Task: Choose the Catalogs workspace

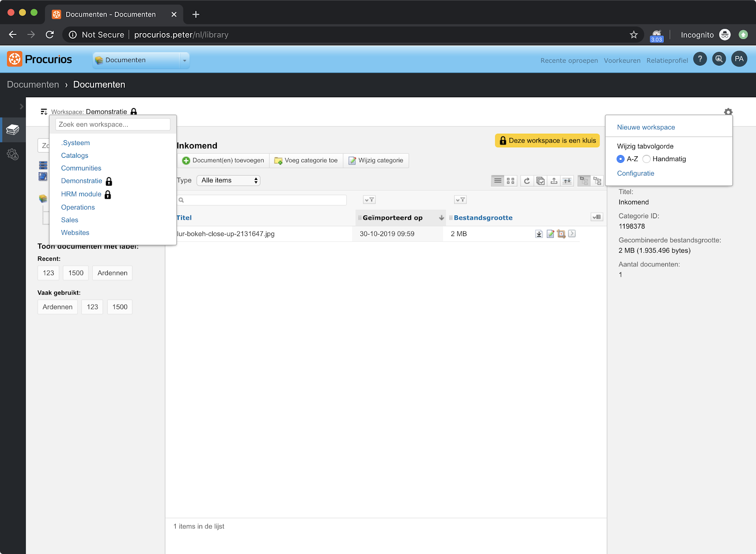Action: [75, 155]
